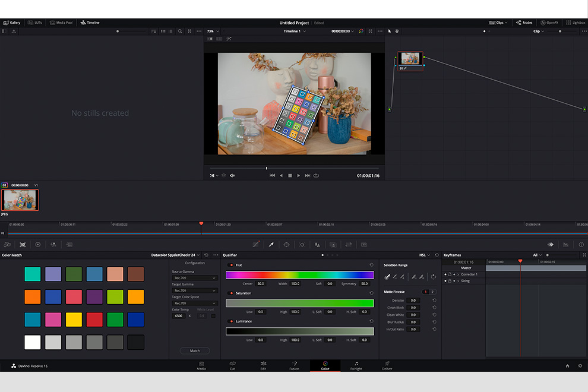This screenshot has height=392, width=588.
Task: Open the Tracker palette icon
Action: (x=302, y=245)
